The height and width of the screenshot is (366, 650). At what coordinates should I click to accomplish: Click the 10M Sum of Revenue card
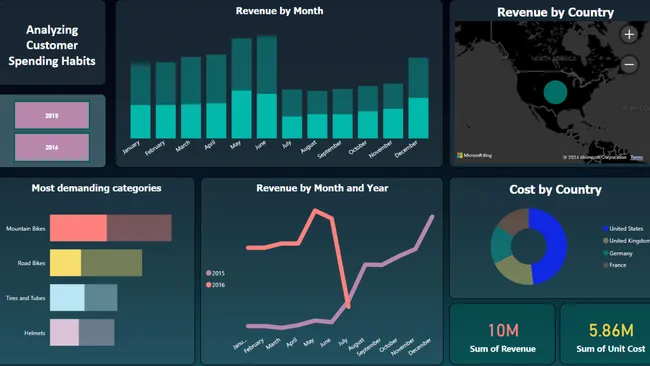pos(502,334)
